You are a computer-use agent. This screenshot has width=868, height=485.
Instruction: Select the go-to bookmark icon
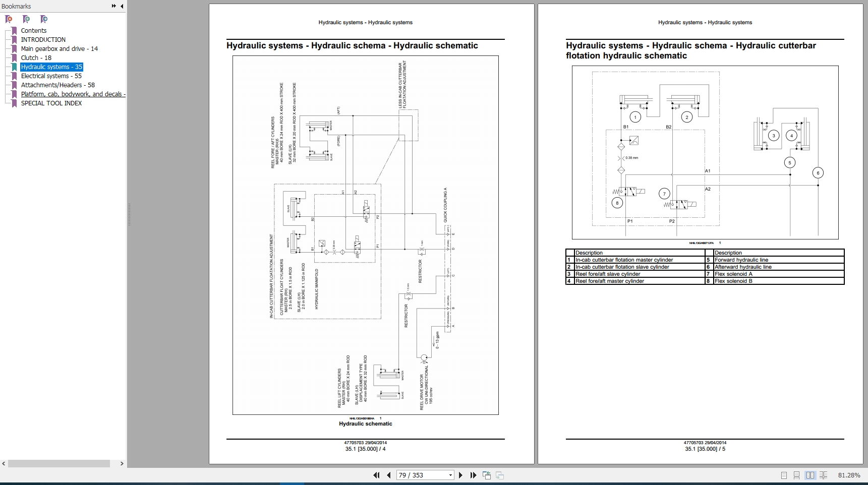click(44, 19)
